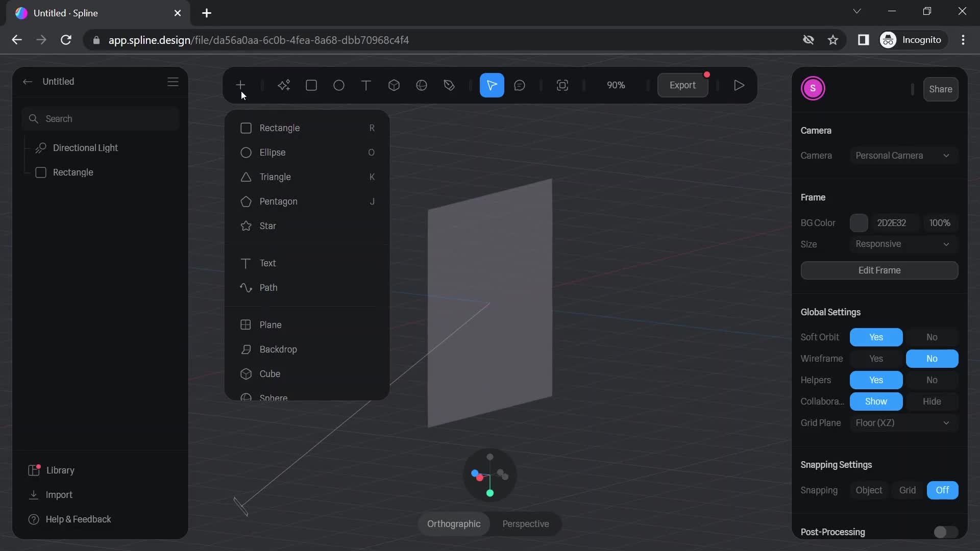Viewport: 980px width, 551px height.
Task: Click the Export button
Action: click(x=682, y=85)
